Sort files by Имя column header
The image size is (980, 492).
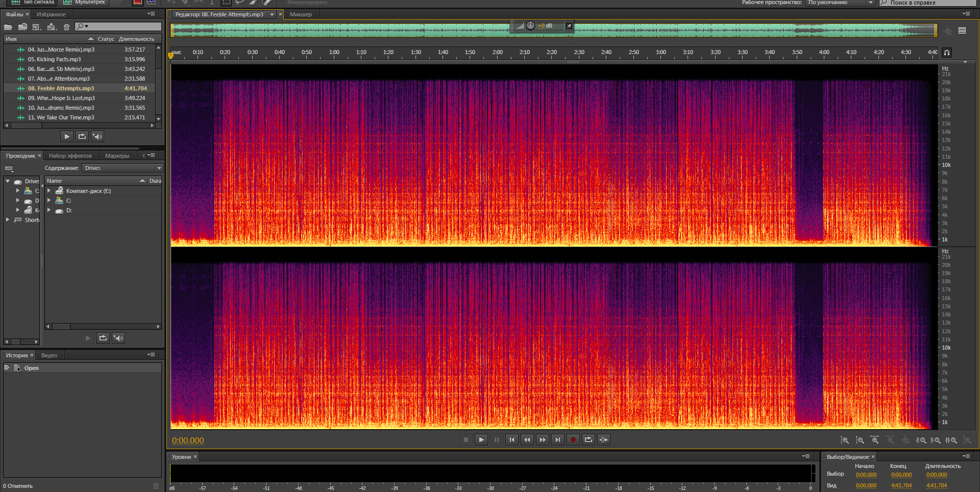(x=50, y=39)
